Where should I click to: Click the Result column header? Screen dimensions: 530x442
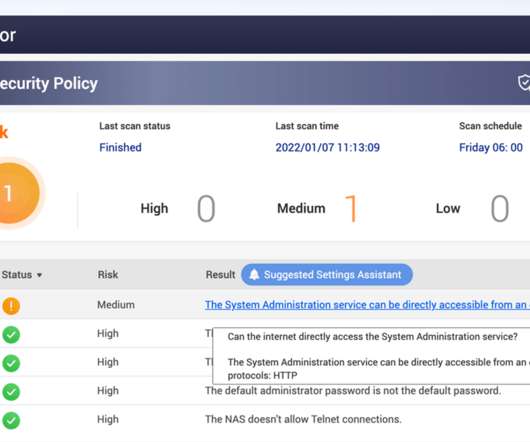(x=220, y=275)
